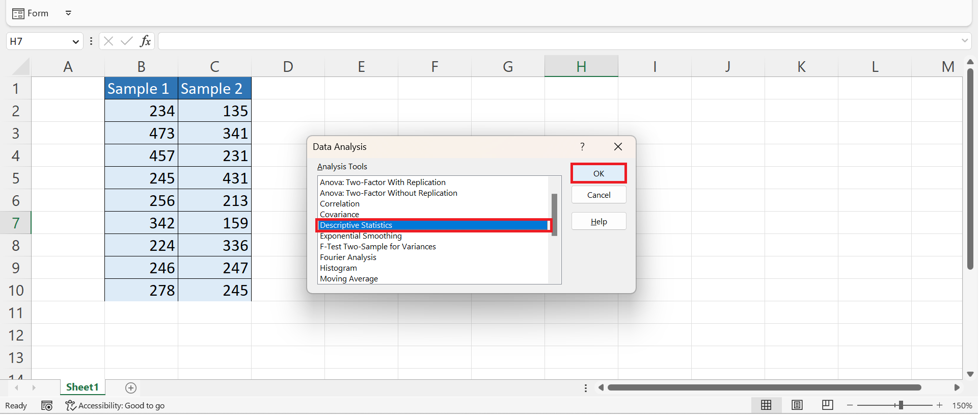Click the zoom slider handle
The height and width of the screenshot is (416, 980).
click(901, 405)
